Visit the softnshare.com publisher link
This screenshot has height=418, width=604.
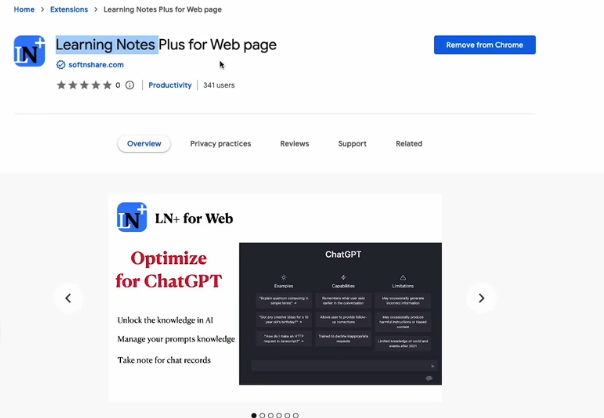click(x=96, y=65)
